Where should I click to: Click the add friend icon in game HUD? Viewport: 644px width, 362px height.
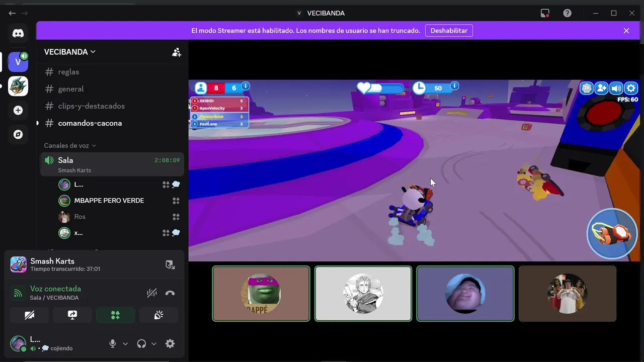click(x=601, y=88)
